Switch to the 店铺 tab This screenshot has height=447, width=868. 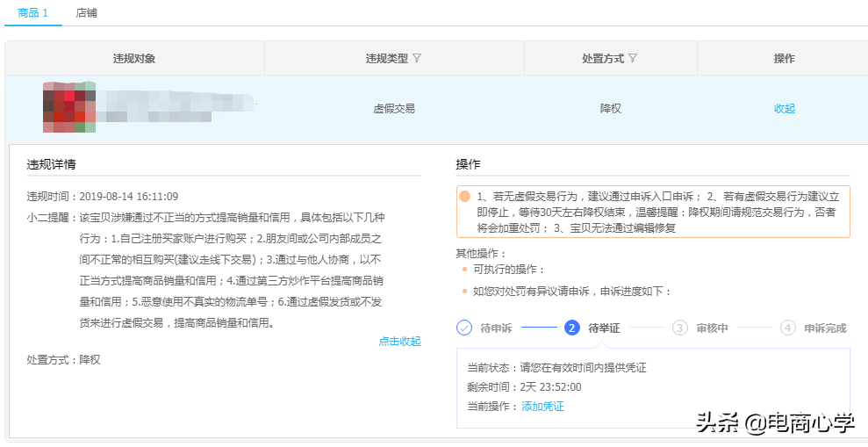[x=86, y=13]
